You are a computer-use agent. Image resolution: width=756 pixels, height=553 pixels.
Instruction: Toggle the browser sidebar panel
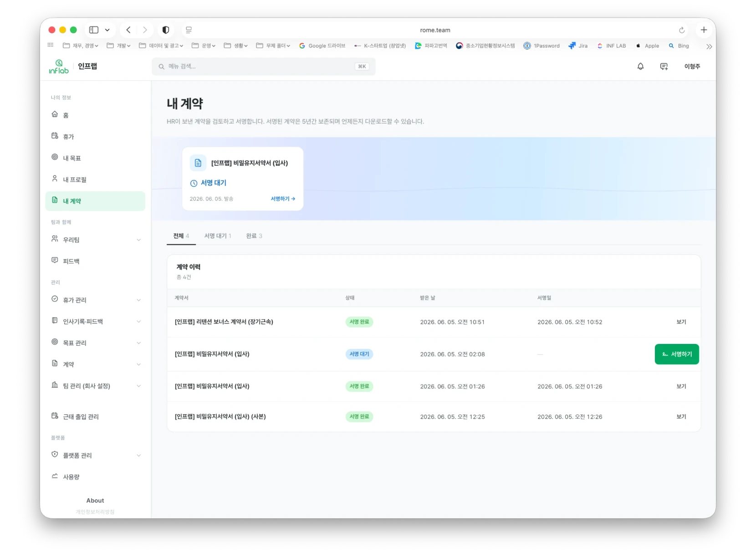point(94,30)
